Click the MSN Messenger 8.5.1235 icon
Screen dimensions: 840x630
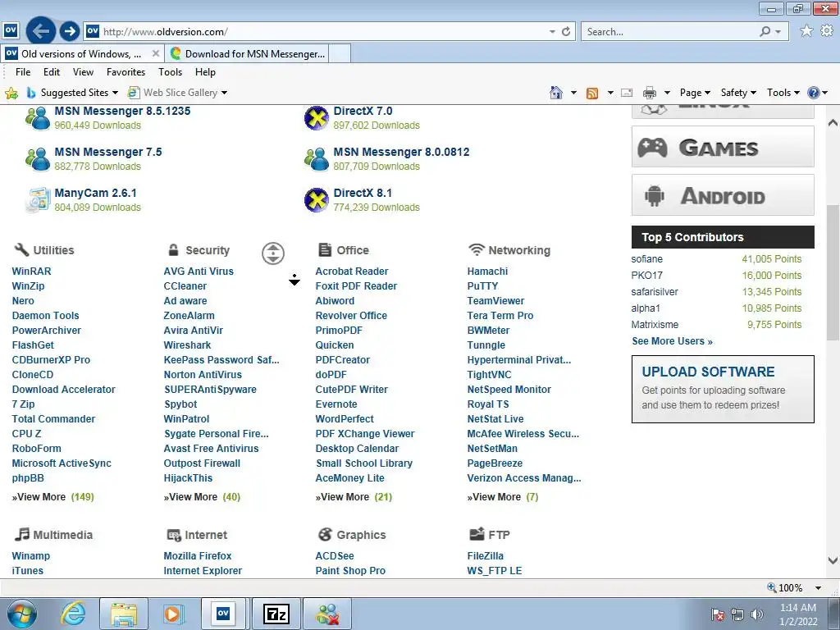[38, 118]
